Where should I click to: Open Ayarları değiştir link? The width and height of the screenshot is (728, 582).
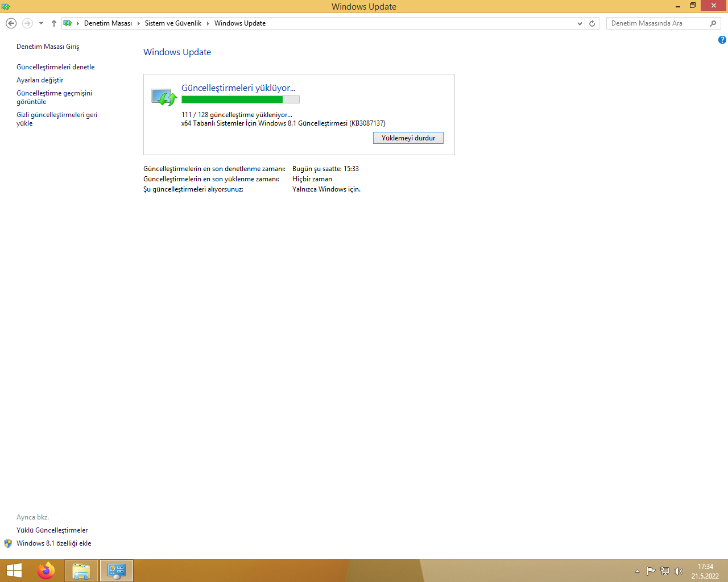pyautogui.click(x=40, y=80)
